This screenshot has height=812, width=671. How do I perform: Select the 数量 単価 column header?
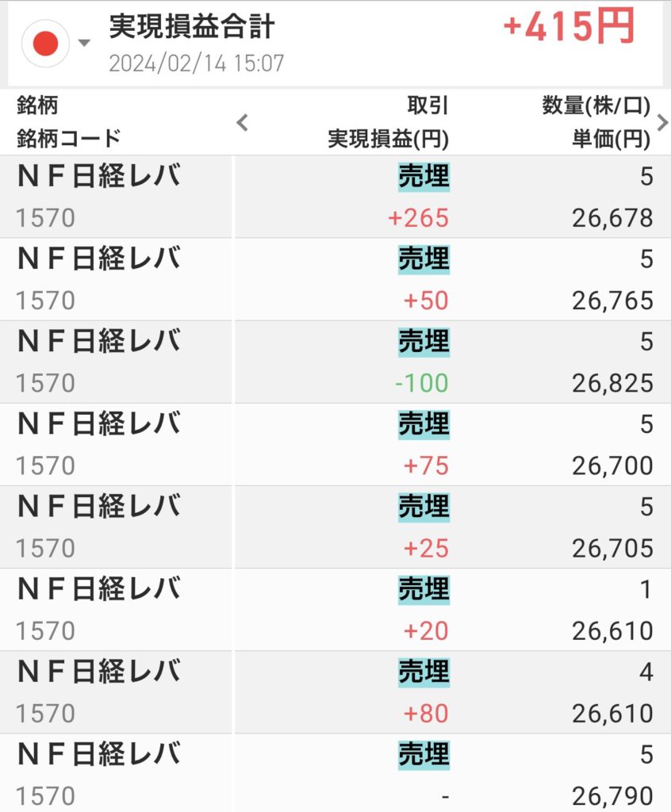tap(596, 122)
